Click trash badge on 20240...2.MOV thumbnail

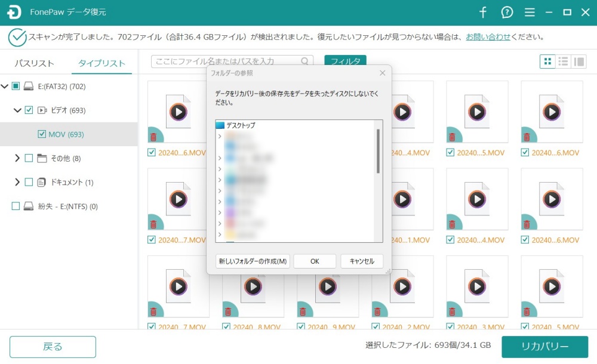[377, 312]
